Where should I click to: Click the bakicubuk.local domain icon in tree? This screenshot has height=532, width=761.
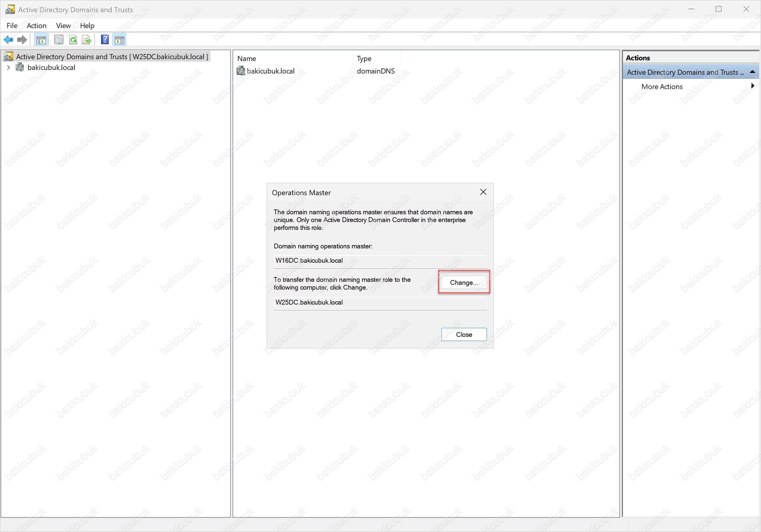tap(20, 68)
